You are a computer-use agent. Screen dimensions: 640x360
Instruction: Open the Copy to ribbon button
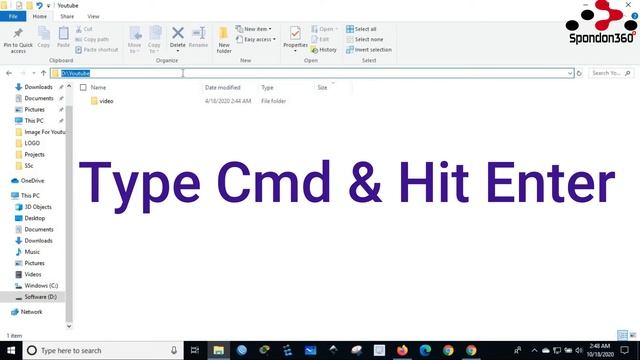click(x=154, y=40)
